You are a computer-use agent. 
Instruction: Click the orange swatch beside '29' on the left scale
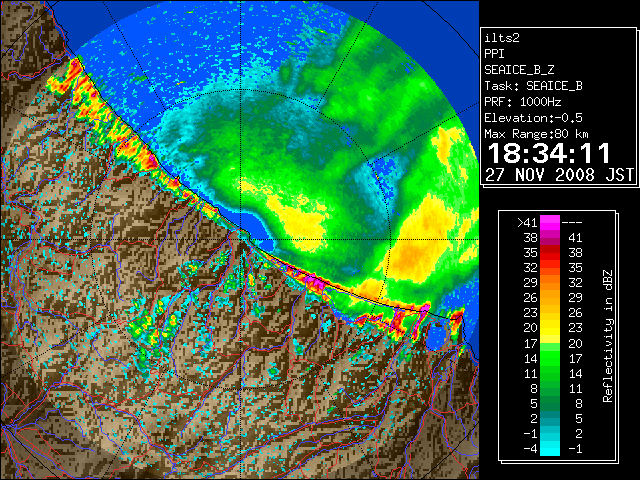[550, 282]
